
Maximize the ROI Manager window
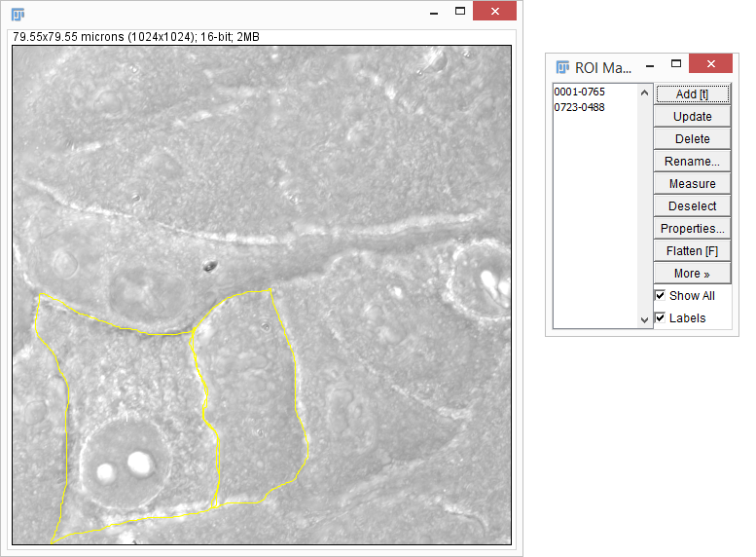[676, 63]
